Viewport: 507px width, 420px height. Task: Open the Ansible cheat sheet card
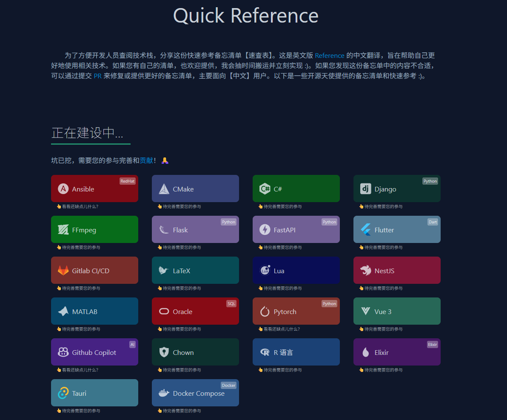tap(94, 189)
